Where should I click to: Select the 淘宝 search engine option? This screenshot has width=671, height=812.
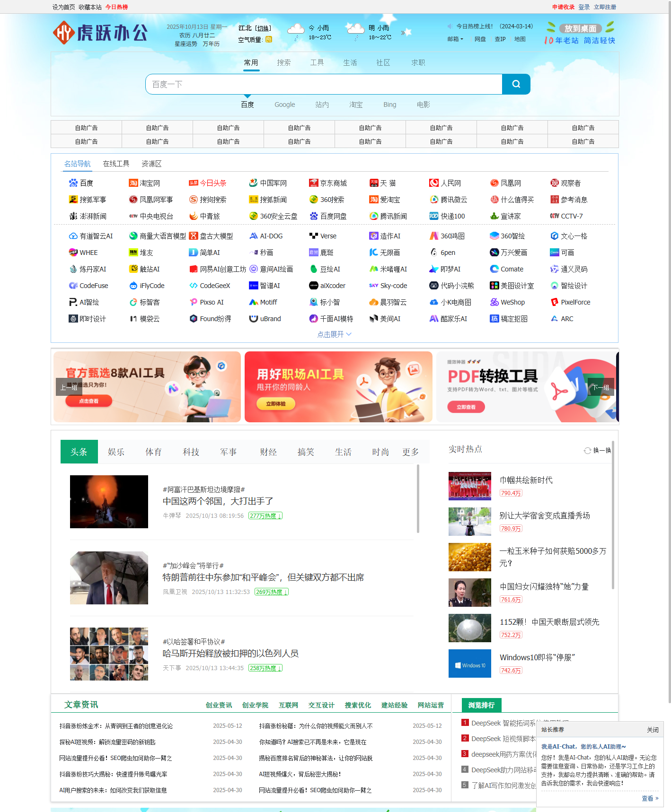(x=356, y=105)
